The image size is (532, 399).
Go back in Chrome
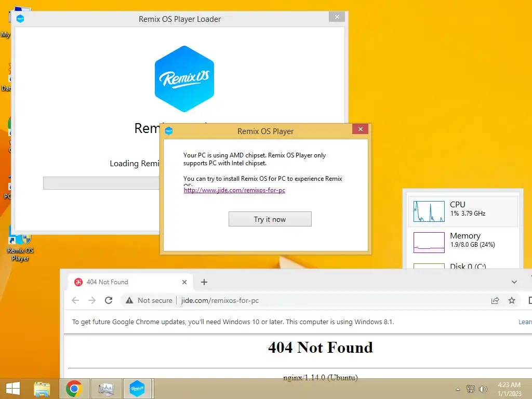click(x=75, y=300)
